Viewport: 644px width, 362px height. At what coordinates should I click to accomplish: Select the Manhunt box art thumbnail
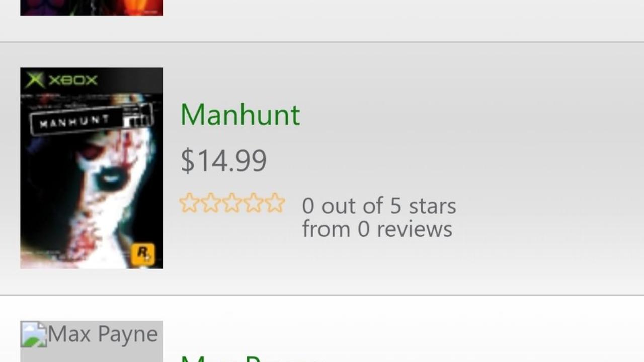pos(92,168)
